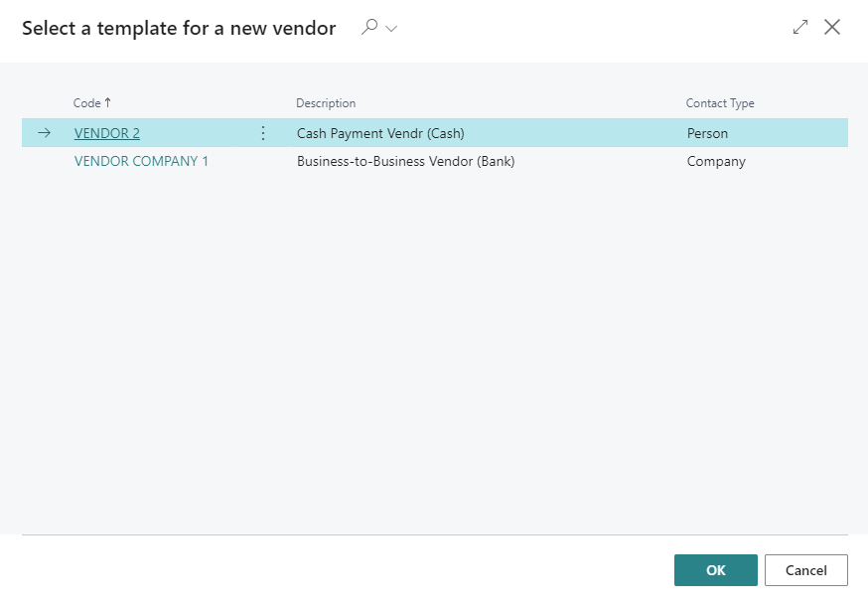Click the row arrow indicator beside VENDOR 2
Viewport: 868px width, 603px height.
(x=44, y=133)
